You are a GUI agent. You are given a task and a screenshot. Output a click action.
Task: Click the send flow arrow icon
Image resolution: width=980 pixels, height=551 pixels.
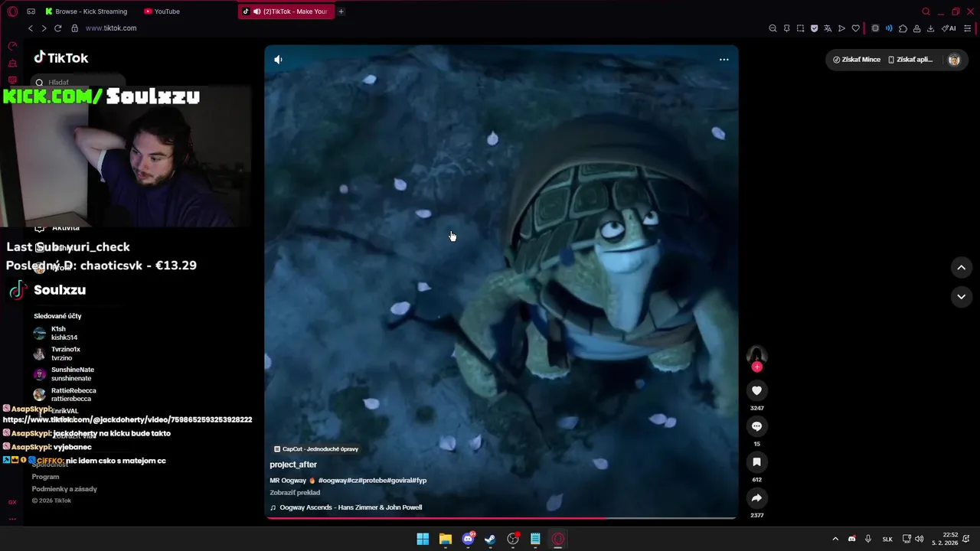[x=841, y=28]
